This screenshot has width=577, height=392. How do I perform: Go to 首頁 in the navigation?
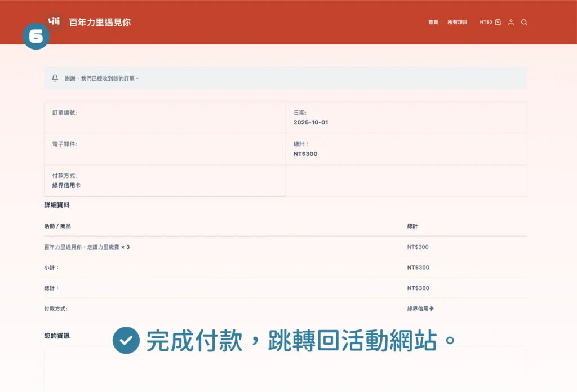pyautogui.click(x=433, y=22)
